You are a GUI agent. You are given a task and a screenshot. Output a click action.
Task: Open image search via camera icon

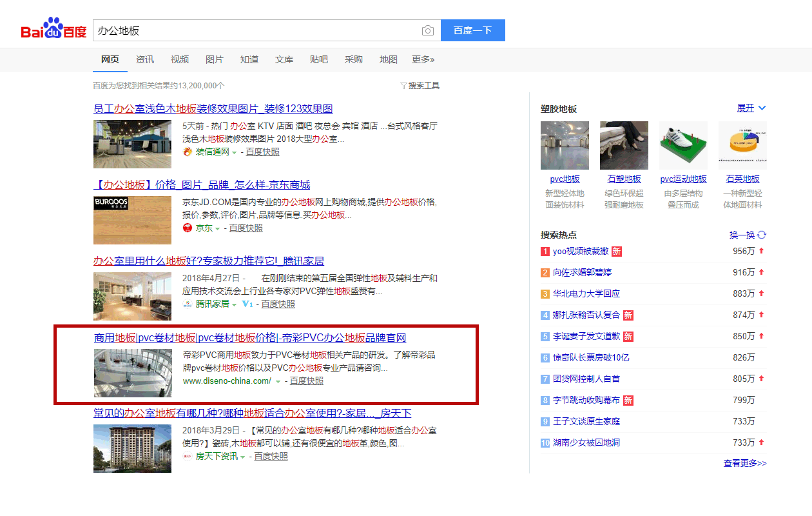(x=427, y=30)
